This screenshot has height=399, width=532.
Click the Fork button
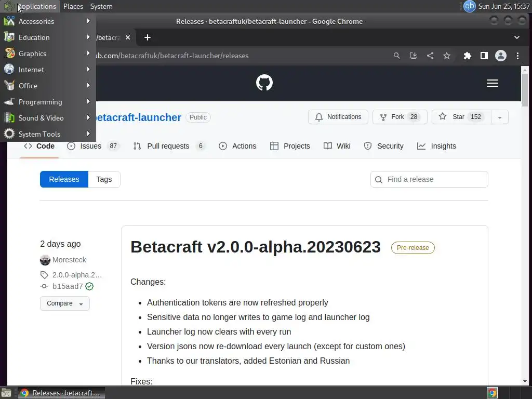click(400, 117)
